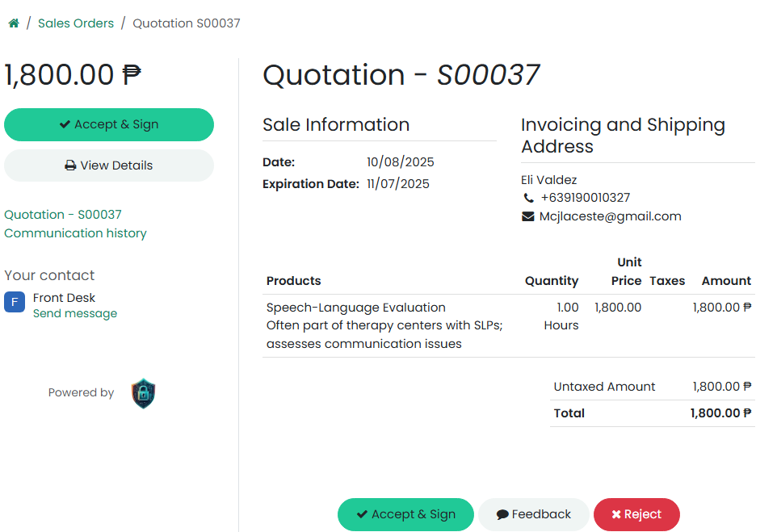
Task: Select phone number +639190010327
Action: coord(585,198)
